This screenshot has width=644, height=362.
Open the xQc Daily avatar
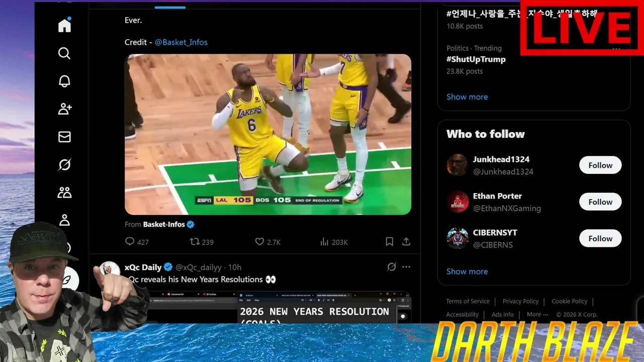coord(109,270)
